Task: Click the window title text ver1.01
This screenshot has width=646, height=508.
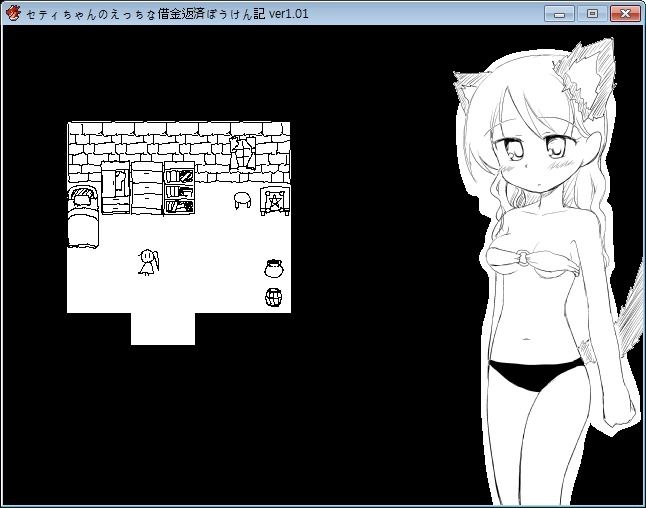Action: [288, 14]
